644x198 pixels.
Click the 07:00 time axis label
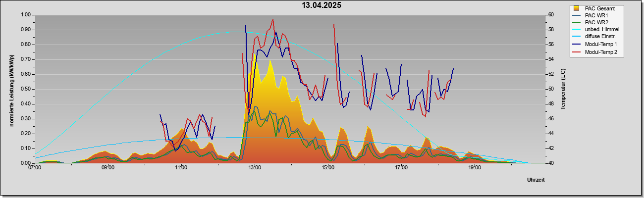(x=35, y=168)
